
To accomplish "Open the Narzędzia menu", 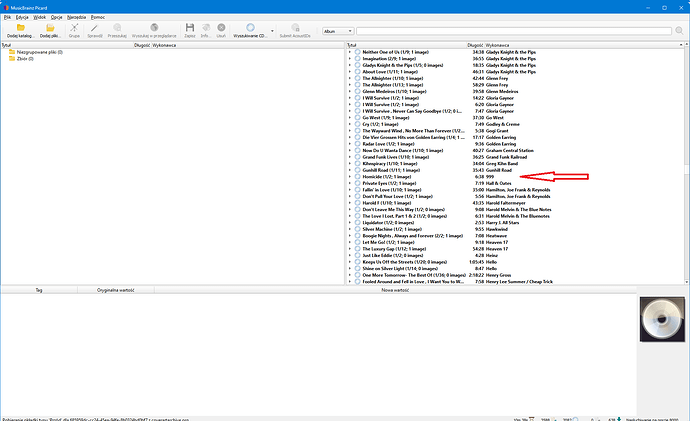I will pyautogui.click(x=77, y=17).
